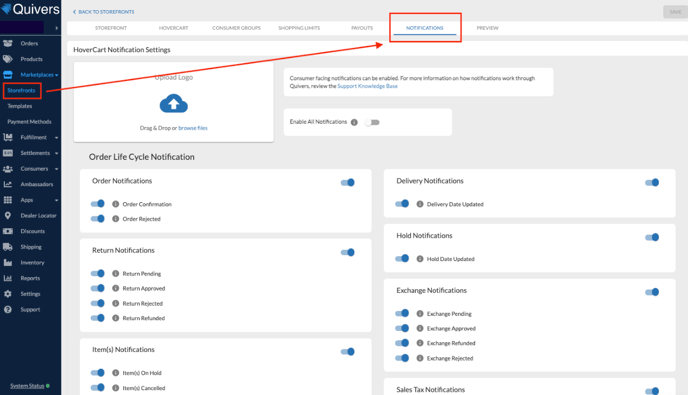Toggle the Order Notifications master switch
The height and width of the screenshot is (395, 688).
click(348, 183)
